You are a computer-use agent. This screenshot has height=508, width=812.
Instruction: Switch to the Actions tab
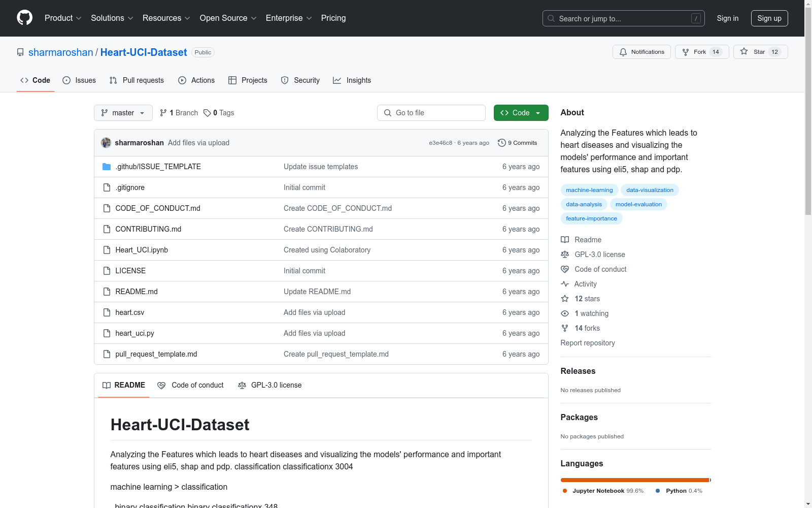click(196, 80)
